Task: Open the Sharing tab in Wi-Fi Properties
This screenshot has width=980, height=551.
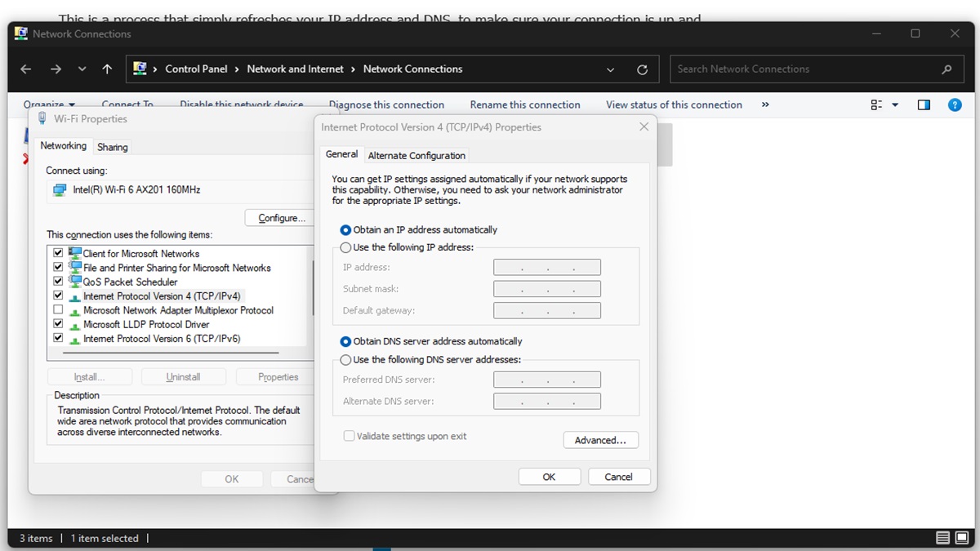Action: click(x=112, y=147)
